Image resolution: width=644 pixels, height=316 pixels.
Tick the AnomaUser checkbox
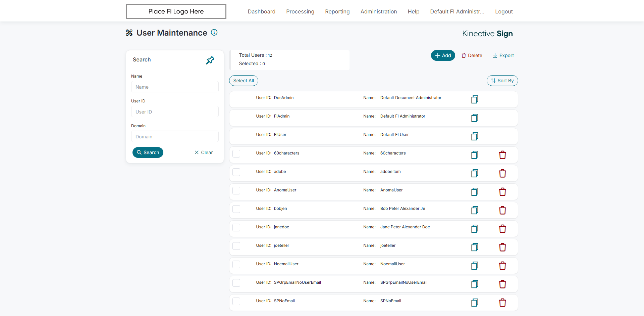236,190
